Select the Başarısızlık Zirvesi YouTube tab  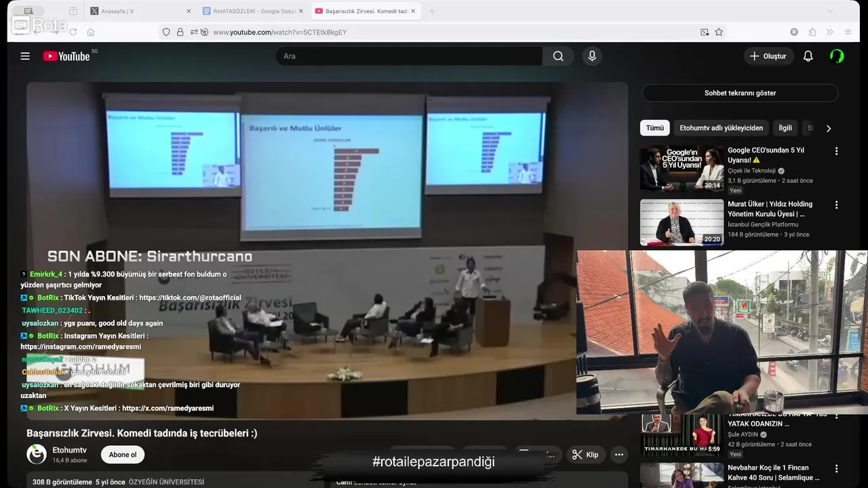[366, 11]
